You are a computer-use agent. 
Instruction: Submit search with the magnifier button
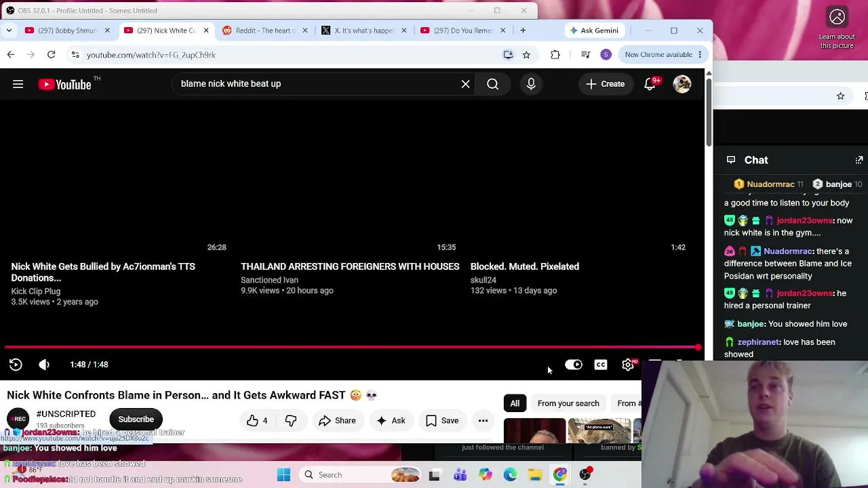tap(493, 84)
